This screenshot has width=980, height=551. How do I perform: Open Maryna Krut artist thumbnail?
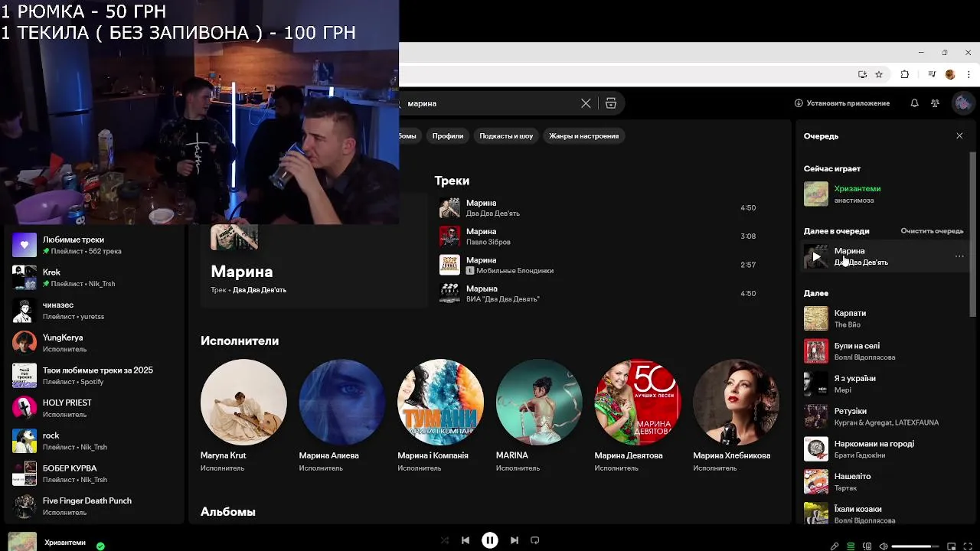[x=243, y=402]
